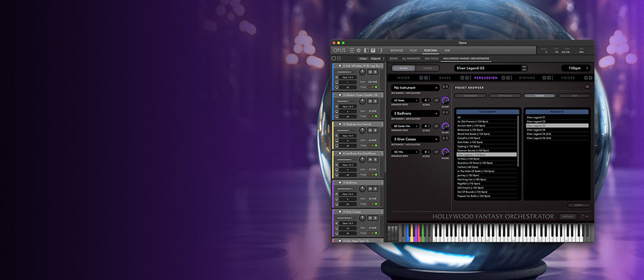Mute the Irish Whistles instrument
Image resolution: width=644 pixels, height=280 pixels.
[x=370, y=72]
